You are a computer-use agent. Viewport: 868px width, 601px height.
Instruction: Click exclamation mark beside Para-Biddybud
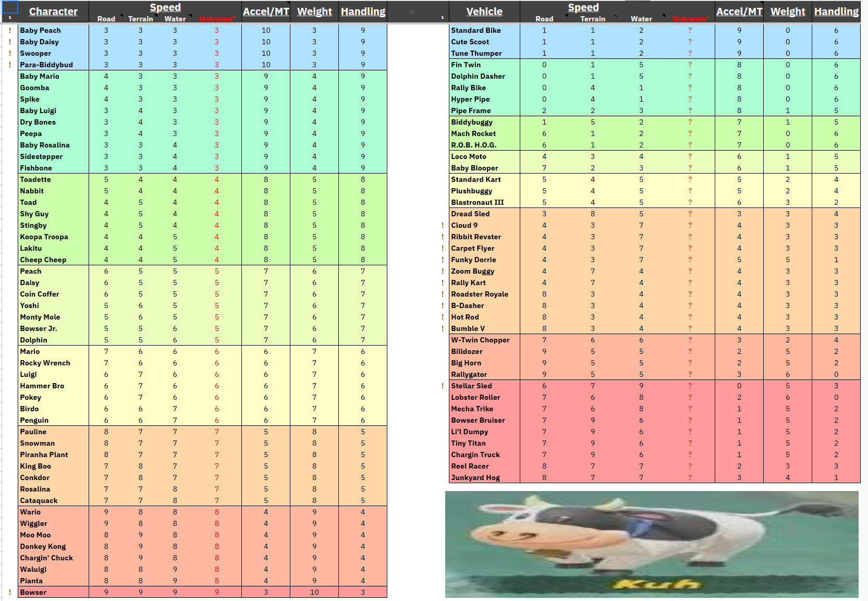point(10,65)
